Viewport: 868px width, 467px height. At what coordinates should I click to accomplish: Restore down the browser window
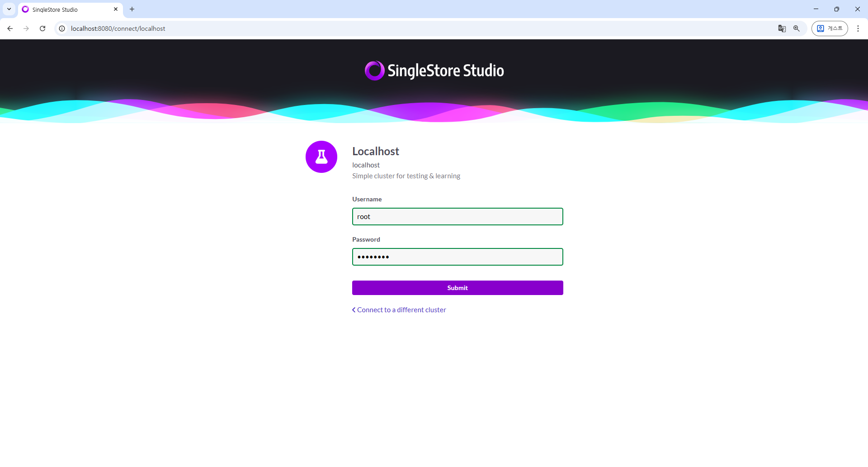[x=837, y=9]
